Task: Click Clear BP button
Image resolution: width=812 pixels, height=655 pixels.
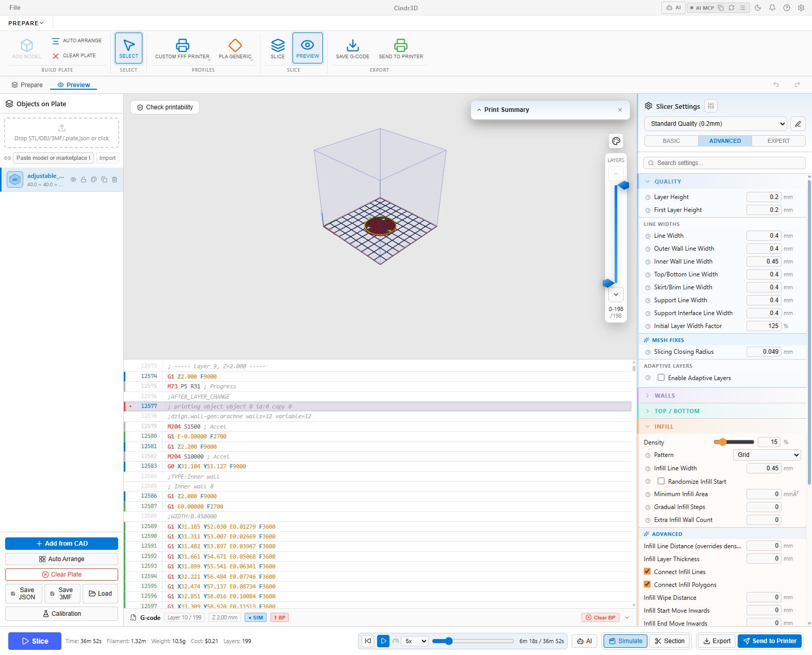Action: (601, 617)
